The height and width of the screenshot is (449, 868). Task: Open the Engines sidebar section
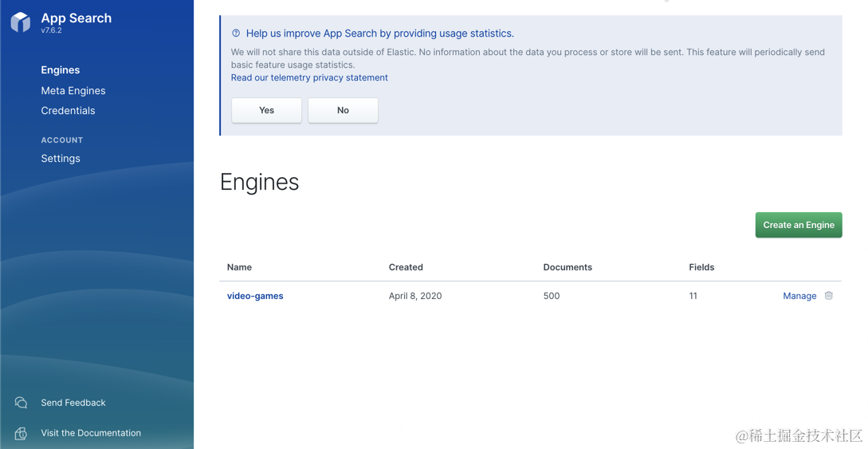pos(61,69)
